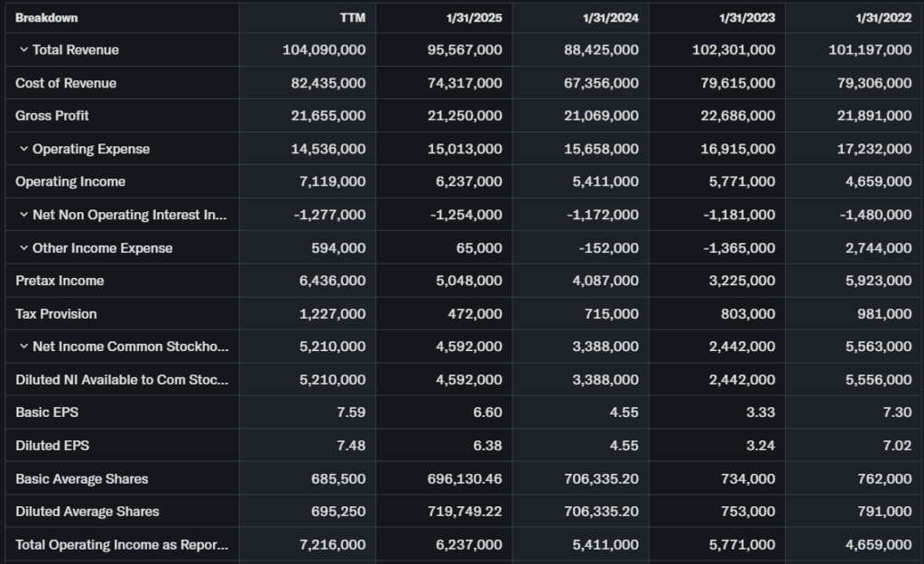Expand the Total Revenue row chevron

tap(23, 50)
